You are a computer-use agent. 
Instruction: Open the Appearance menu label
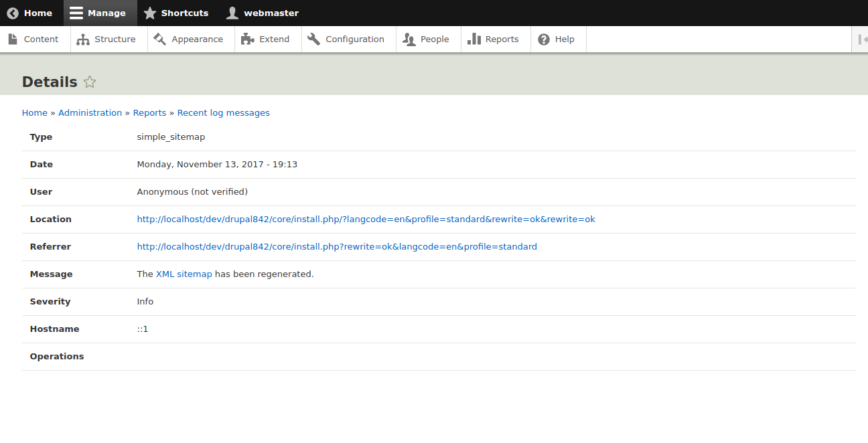click(x=197, y=39)
